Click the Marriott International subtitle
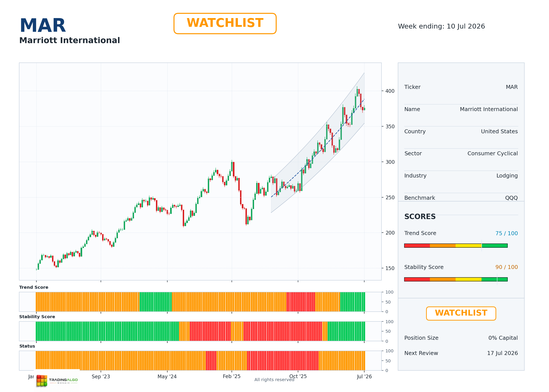 coord(69,40)
